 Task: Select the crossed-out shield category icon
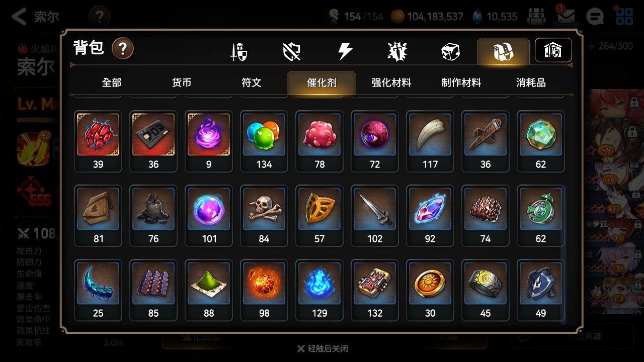click(292, 51)
